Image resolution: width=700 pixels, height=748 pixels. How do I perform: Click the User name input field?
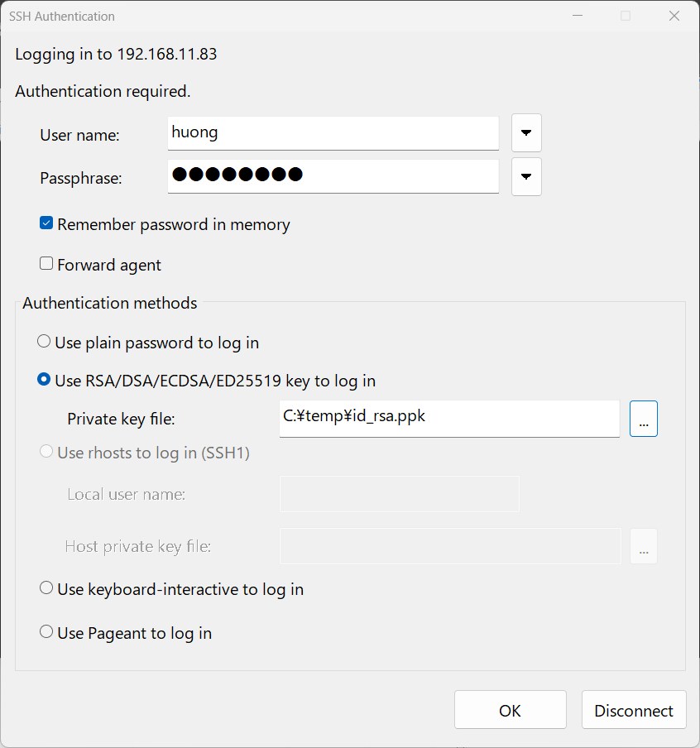333,133
